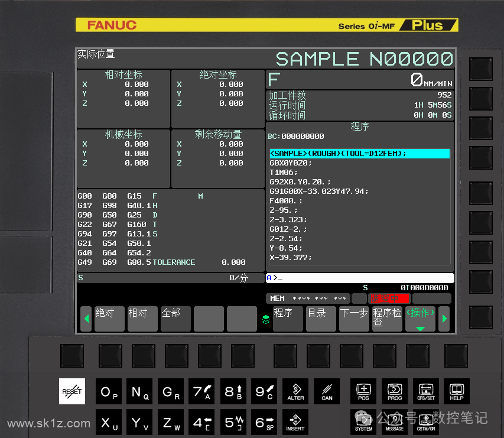Tap the Y/V address key
The height and width of the screenshot is (438, 504).
139,422
